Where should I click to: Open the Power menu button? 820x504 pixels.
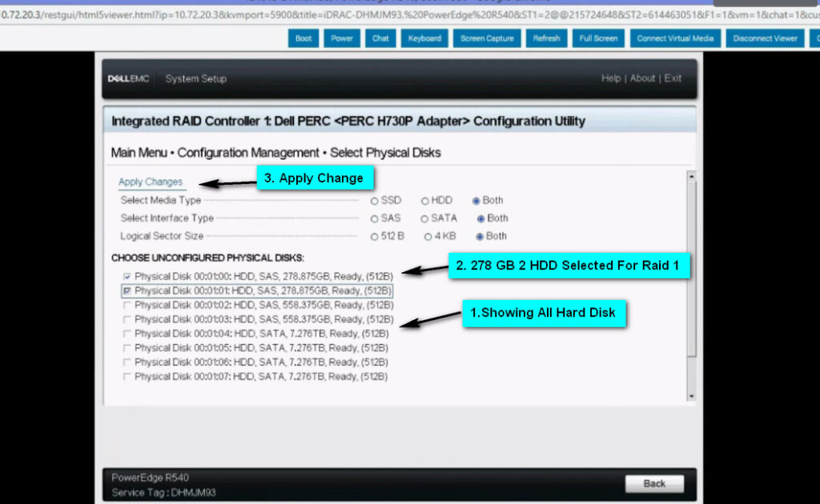coord(342,38)
